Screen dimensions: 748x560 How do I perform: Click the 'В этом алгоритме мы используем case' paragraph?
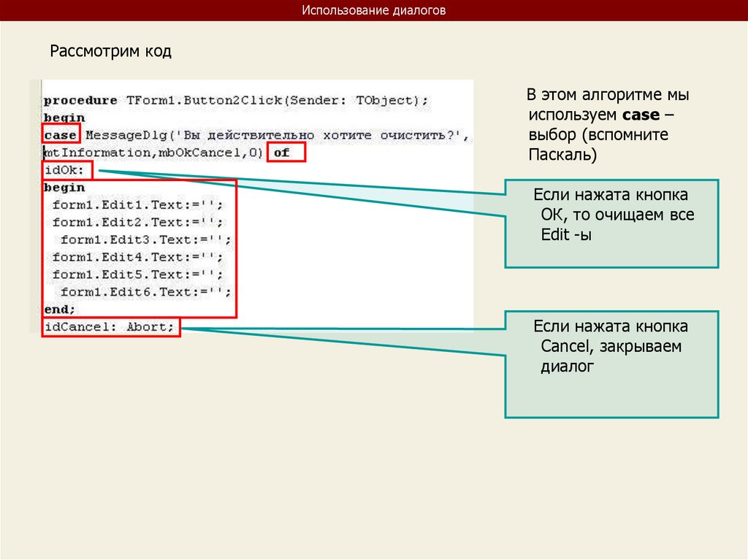pyautogui.click(x=608, y=125)
